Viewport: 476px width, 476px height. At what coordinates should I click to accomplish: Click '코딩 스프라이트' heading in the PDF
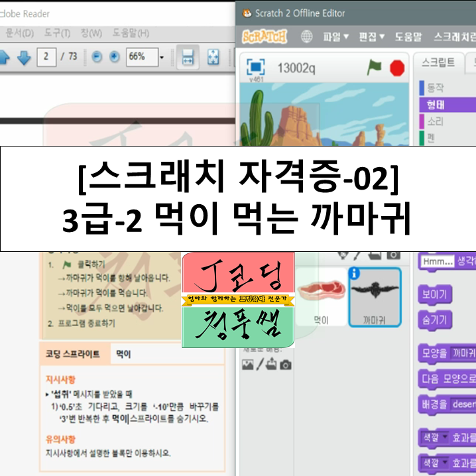[x=73, y=354]
